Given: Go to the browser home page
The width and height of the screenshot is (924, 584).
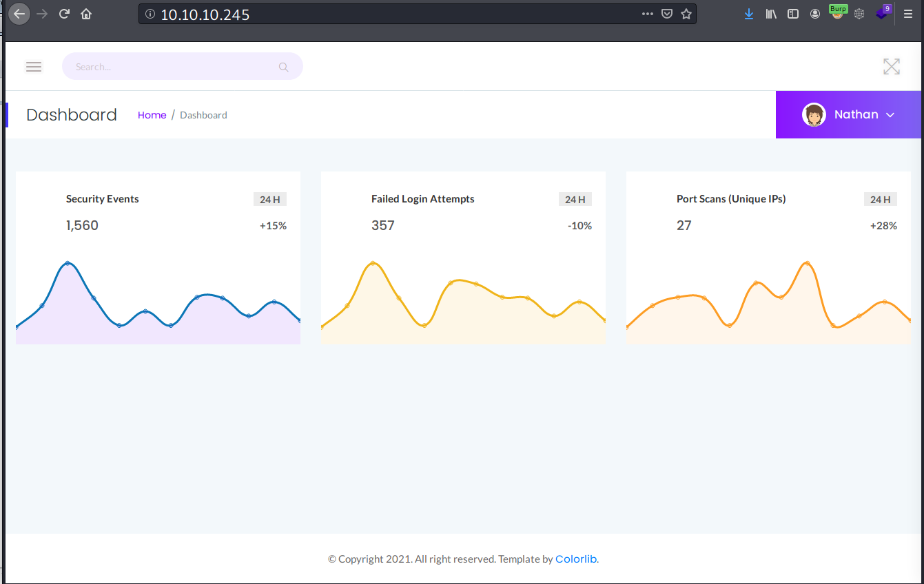Looking at the screenshot, I should (x=86, y=14).
